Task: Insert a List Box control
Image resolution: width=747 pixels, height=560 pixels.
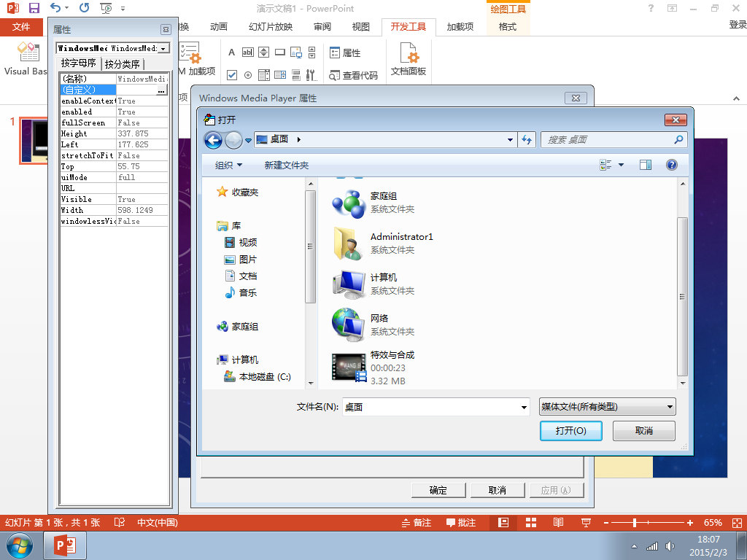Action: 264,75
